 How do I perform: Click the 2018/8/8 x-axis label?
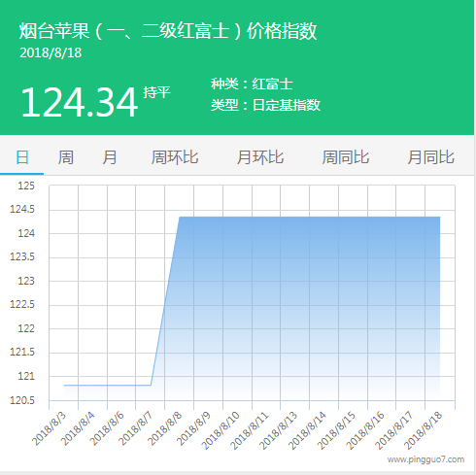(x=165, y=428)
